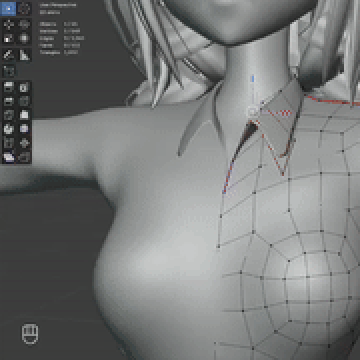Activate the Extrude Region tool
Viewport: 360px width, 360px height.
point(9,88)
